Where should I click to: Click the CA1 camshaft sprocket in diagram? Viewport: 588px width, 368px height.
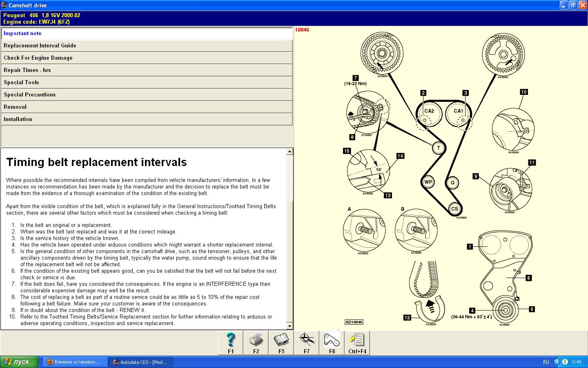(459, 114)
